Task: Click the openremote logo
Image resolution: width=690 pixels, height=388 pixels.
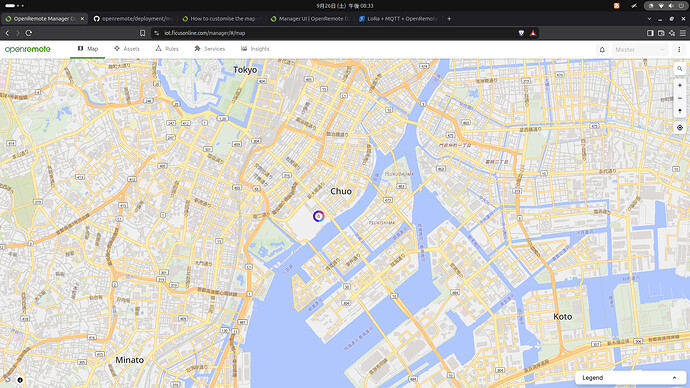Action: [28, 49]
